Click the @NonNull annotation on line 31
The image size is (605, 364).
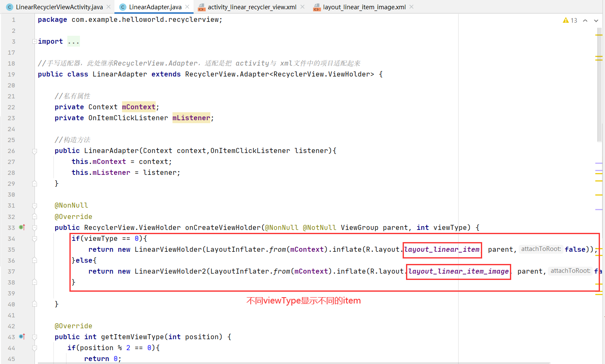point(72,205)
